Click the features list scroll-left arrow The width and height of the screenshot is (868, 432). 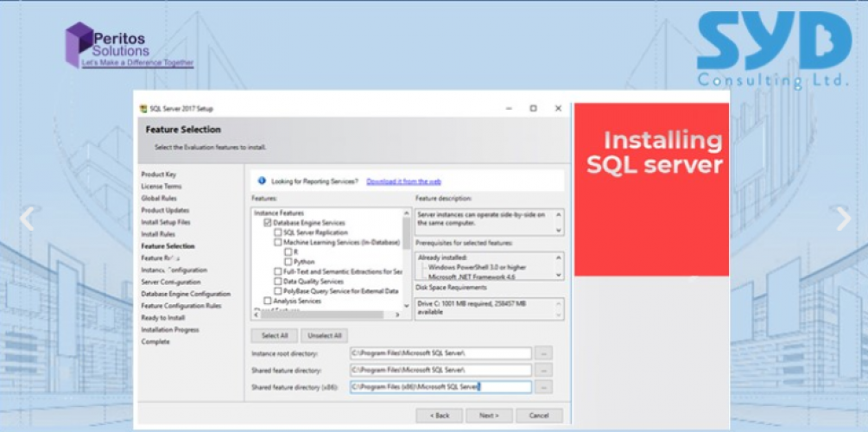[x=255, y=314]
